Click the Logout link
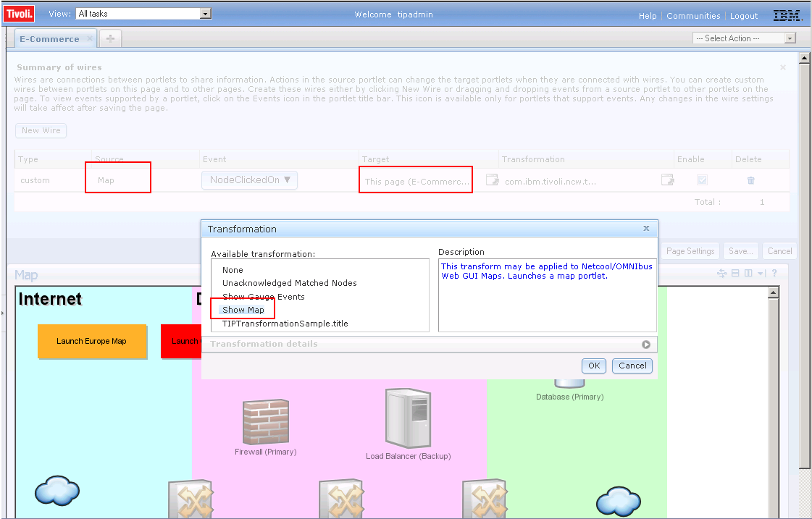Screen dimensions: 812x519 pos(743,16)
